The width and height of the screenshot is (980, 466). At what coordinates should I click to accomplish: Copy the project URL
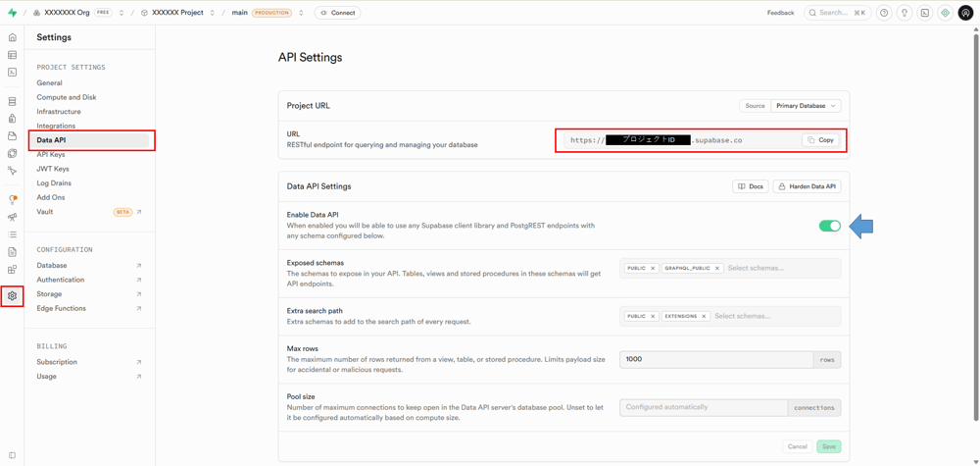pos(821,140)
